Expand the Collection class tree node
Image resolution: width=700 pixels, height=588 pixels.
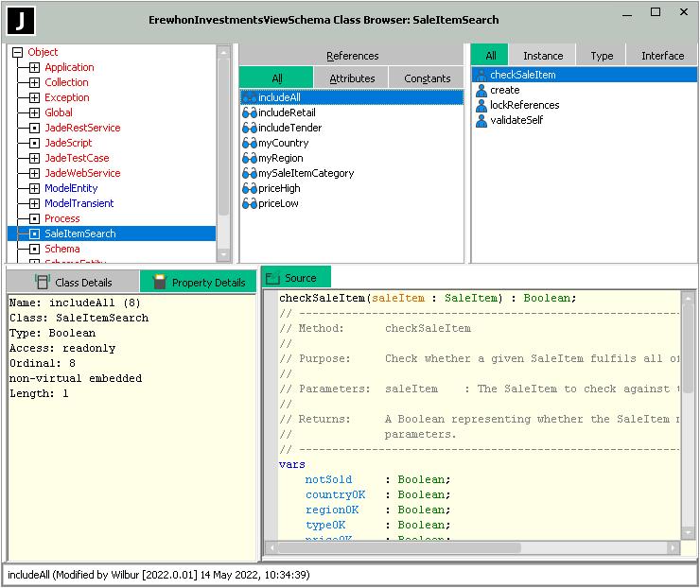point(34,82)
